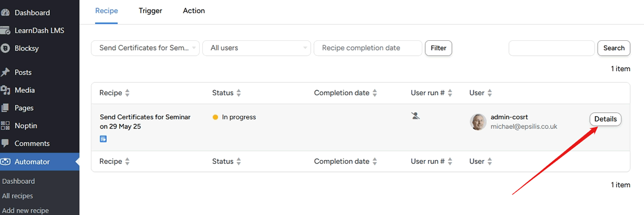Sort by User in the table footer row
The width and height of the screenshot is (644, 215).
[480, 161]
